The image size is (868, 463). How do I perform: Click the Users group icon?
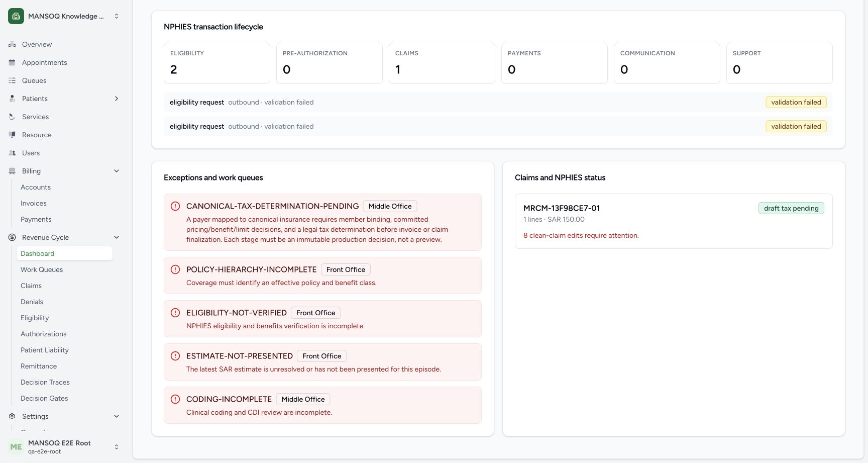pos(12,153)
